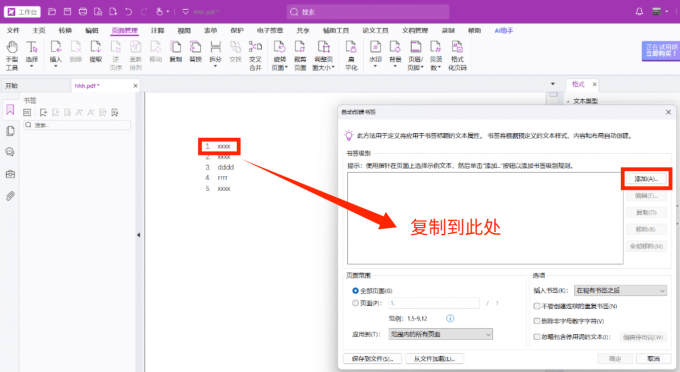This screenshot has width=680, height=372.
Task: Close the hhh.pdf document tab
Action: (135, 86)
